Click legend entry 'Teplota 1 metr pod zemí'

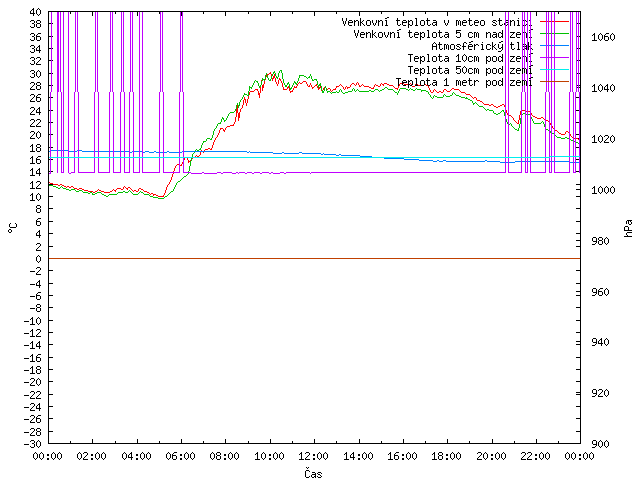pyautogui.click(x=464, y=82)
